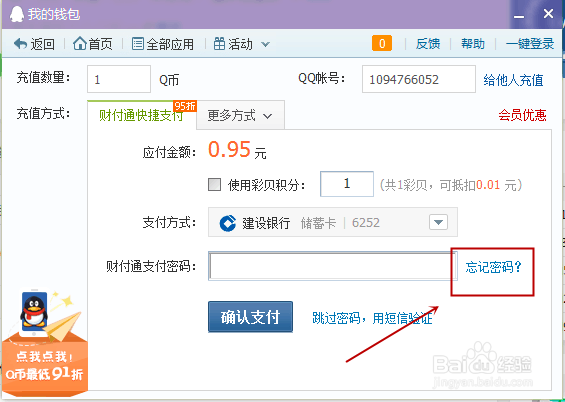The width and height of the screenshot is (565, 402).
Task: Click the 充值数量 quantity input field
Action: 119,79
